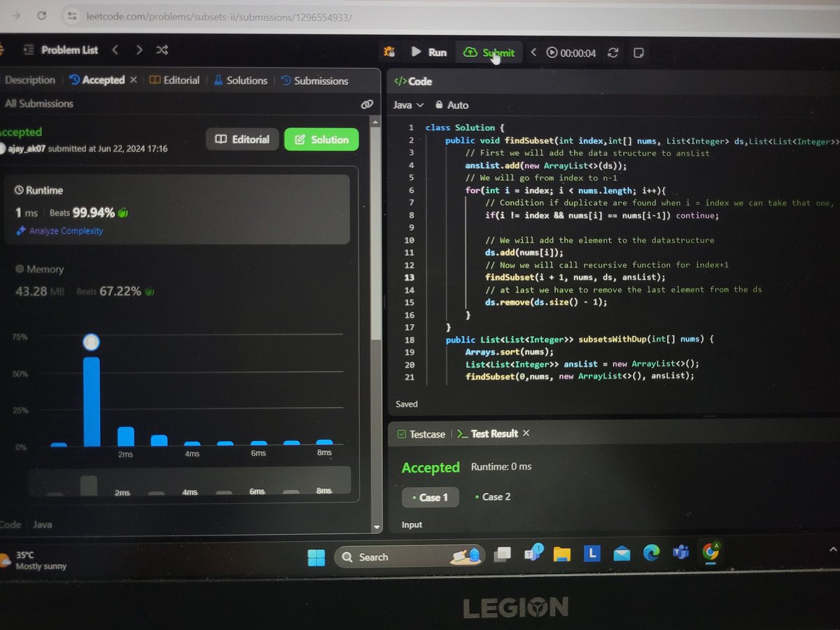Click the Editorial button in submission header
Screen dimensions: 840x630
[x=242, y=139]
